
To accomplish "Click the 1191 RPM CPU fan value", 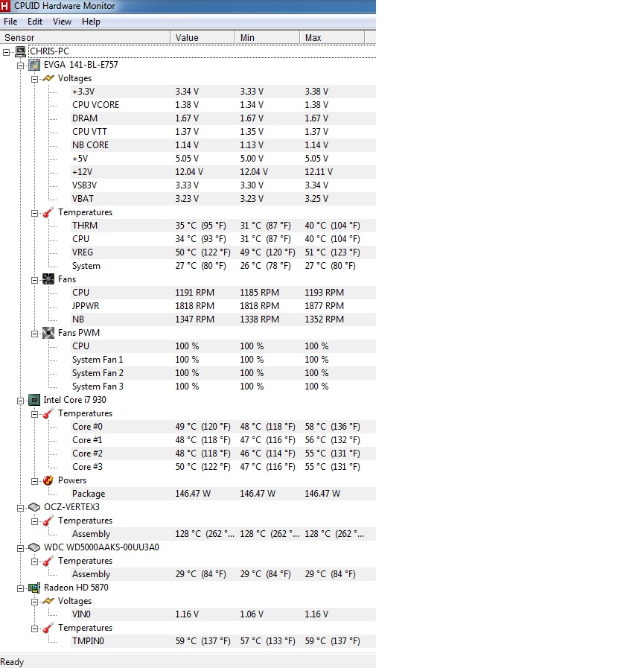I will [x=194, y=293].
